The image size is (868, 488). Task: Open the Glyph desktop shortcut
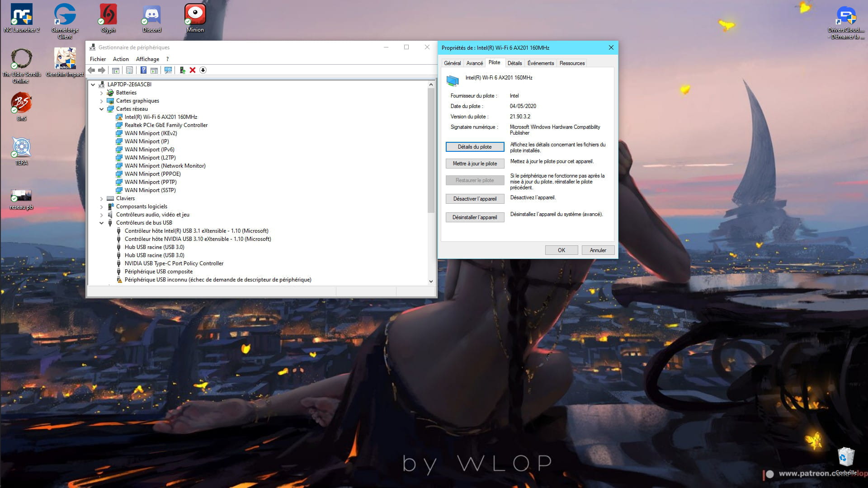[108, 18]
